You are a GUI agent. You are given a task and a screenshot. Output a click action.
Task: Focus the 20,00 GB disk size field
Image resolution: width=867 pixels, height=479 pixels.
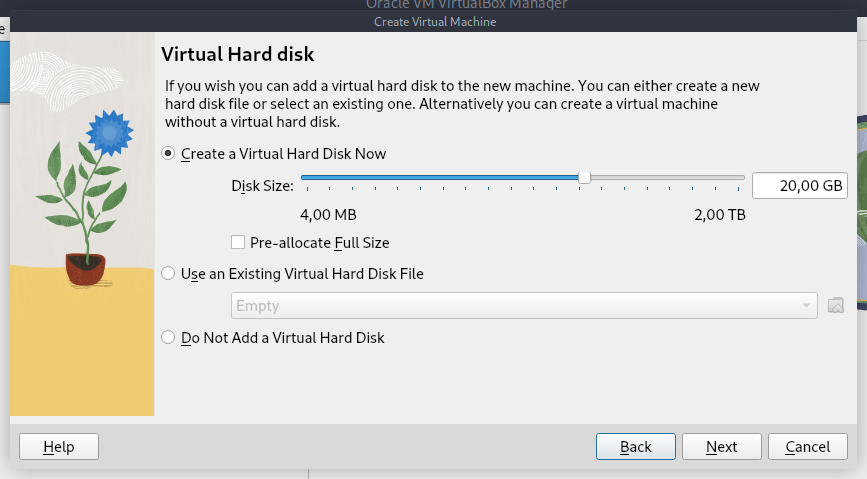[x=799, y=186]
